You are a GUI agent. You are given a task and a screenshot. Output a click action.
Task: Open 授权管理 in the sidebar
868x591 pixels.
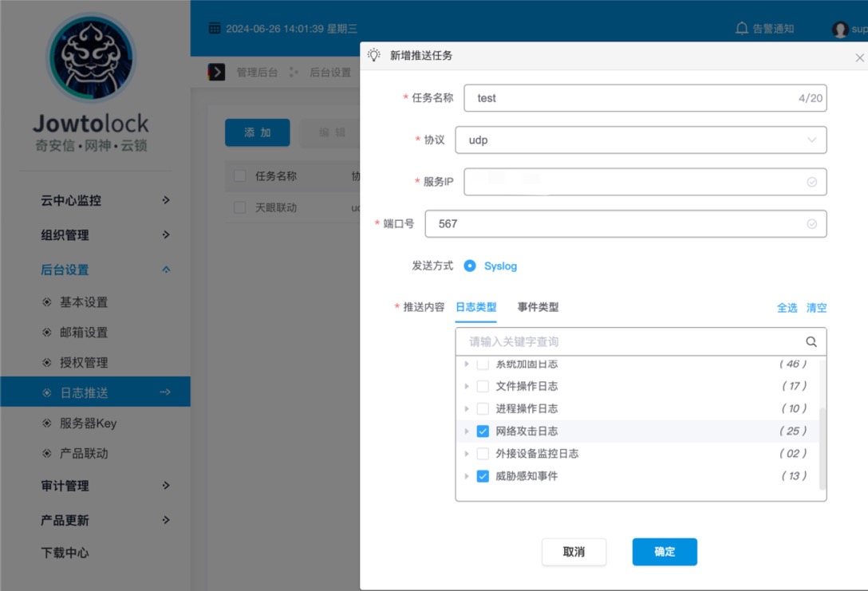click(x=84, y=363)
